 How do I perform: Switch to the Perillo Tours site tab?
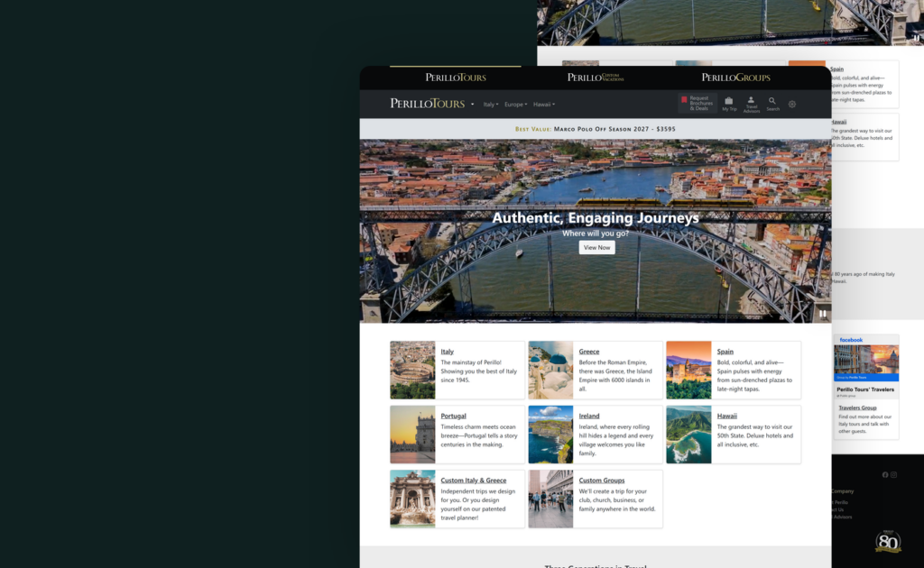tap(456, 78)
